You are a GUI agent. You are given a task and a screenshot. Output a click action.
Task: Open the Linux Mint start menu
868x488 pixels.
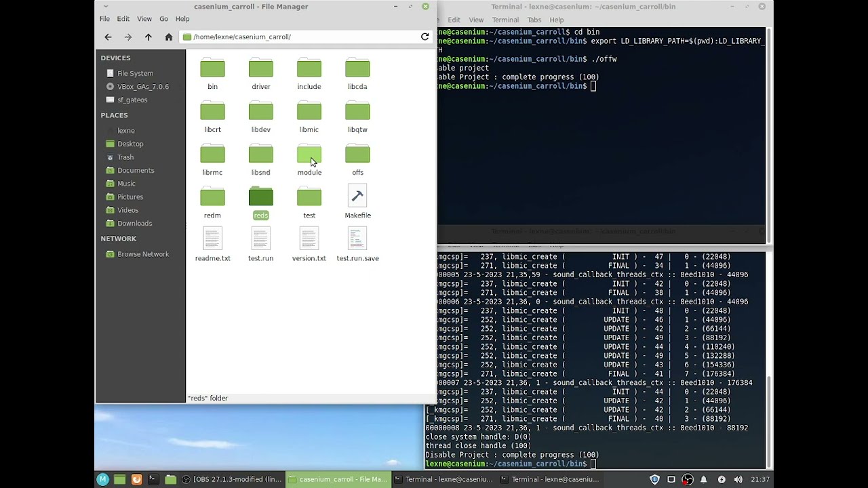coord(102,479)
